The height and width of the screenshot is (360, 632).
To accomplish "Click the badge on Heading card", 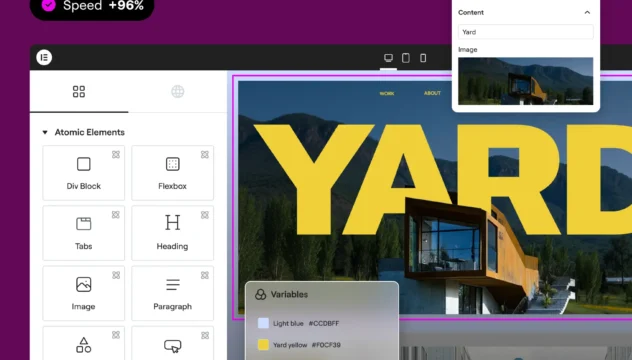I will (x=205, y=215).
